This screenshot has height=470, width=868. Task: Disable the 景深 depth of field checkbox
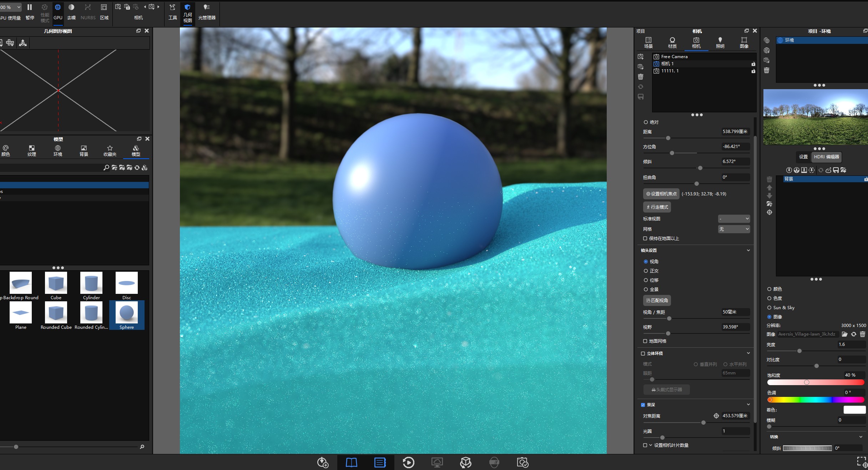(643, 405)
